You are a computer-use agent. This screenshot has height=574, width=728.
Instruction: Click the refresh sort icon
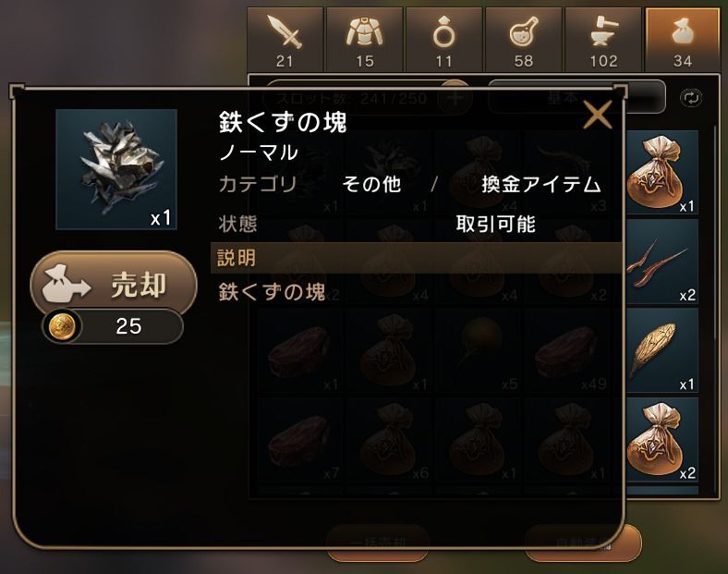click(x=690, y=98)
